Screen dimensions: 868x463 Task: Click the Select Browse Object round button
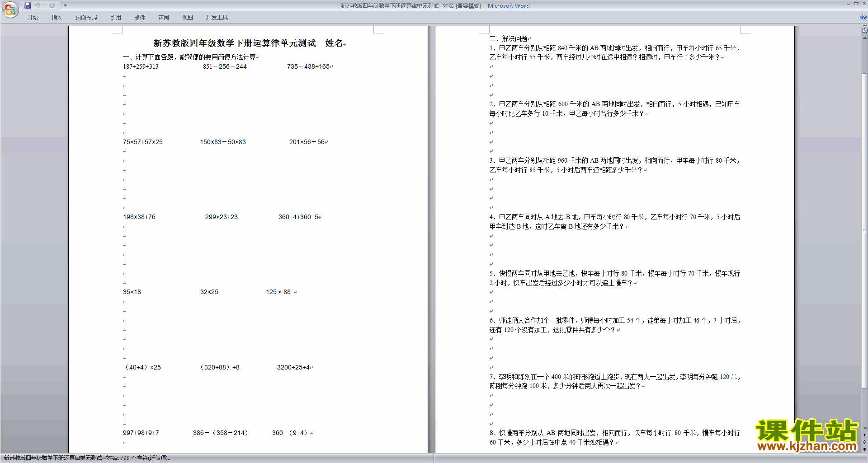(864, 442)
